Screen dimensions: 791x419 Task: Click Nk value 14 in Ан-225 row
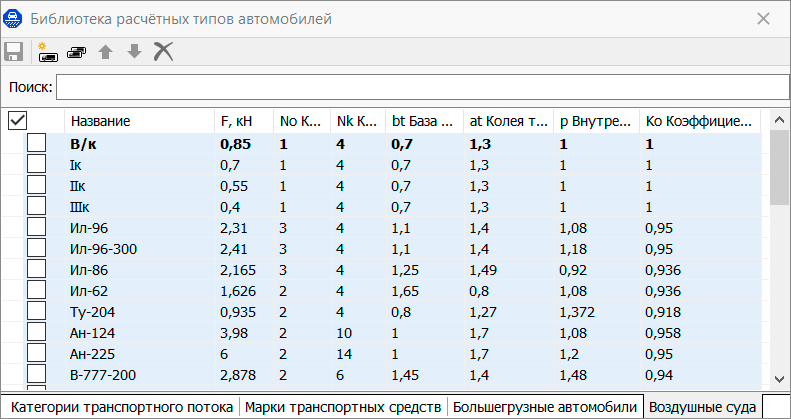point(344,354)
